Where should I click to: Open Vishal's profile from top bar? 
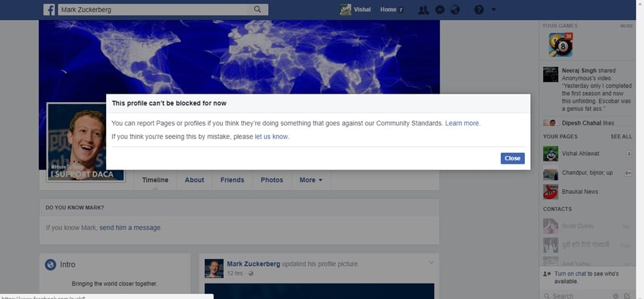pos(355,10)
